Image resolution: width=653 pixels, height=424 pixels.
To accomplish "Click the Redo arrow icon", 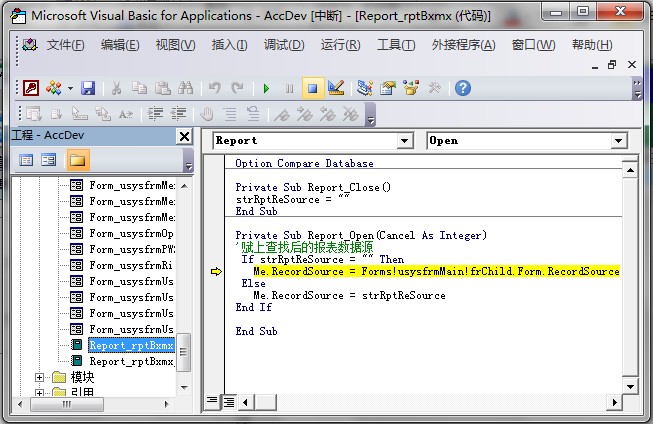I will click(238, 88).
